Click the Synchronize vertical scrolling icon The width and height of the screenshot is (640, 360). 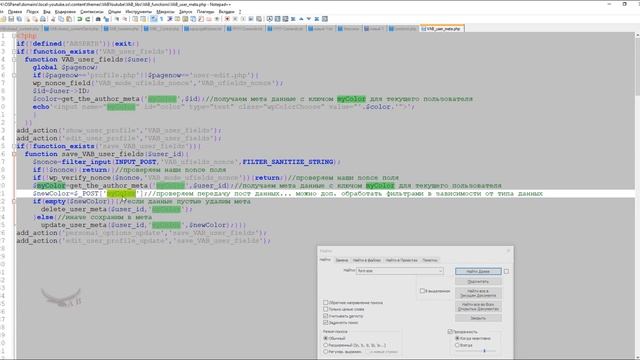coord(135,19)
